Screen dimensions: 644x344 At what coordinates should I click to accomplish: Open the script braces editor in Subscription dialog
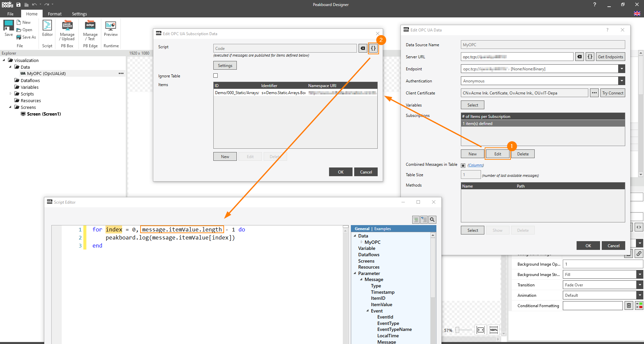coord(373,48)
